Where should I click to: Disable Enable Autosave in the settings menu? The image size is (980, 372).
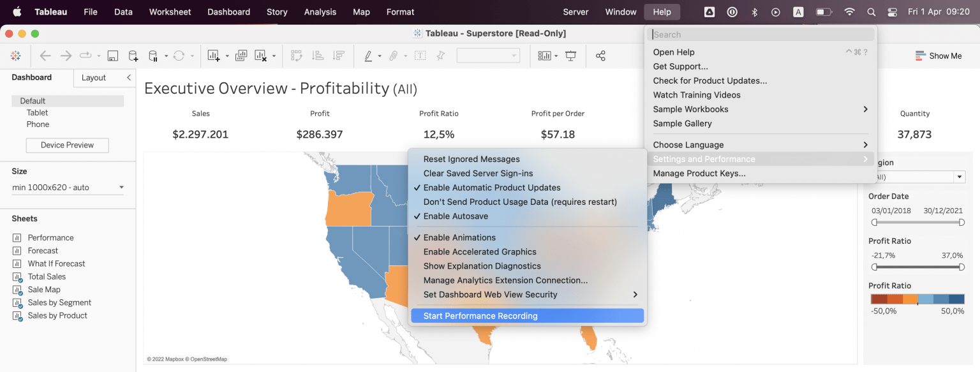pos(454,216)
